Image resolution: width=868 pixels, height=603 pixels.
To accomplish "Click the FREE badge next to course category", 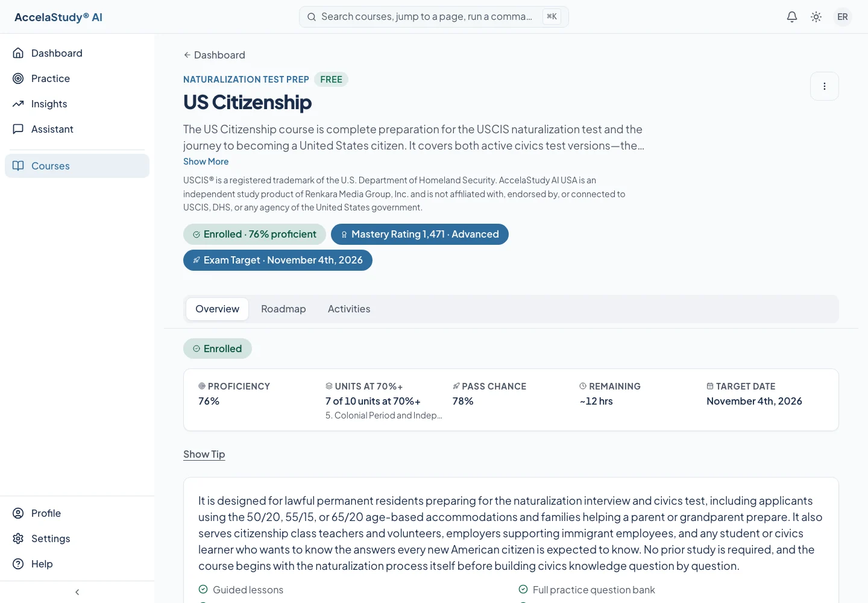I will click(x=331, y=80).
